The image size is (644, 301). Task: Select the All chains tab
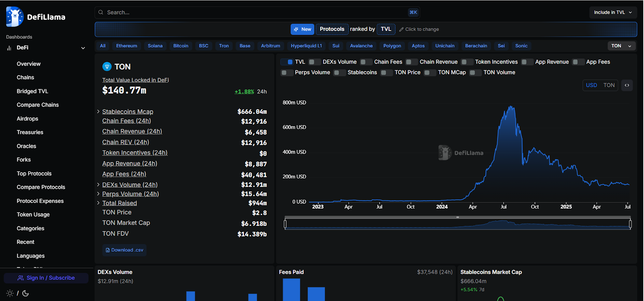click(103, 46)
